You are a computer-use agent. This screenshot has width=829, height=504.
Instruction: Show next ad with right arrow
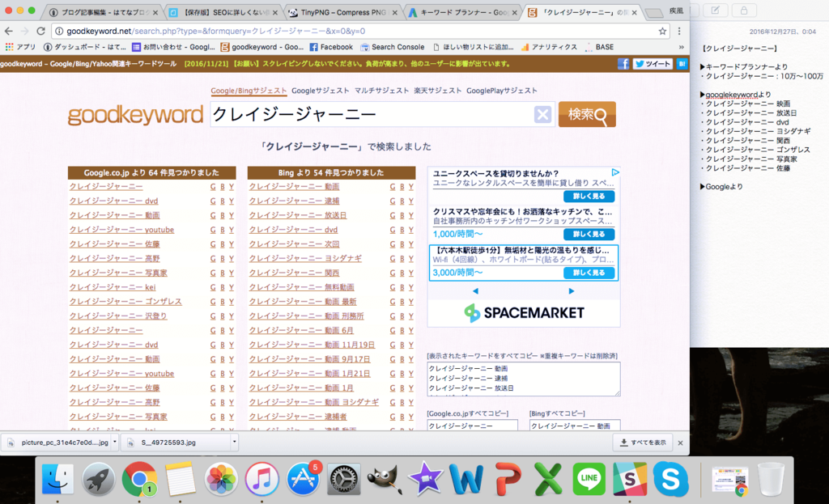click(x=571, y=290)
